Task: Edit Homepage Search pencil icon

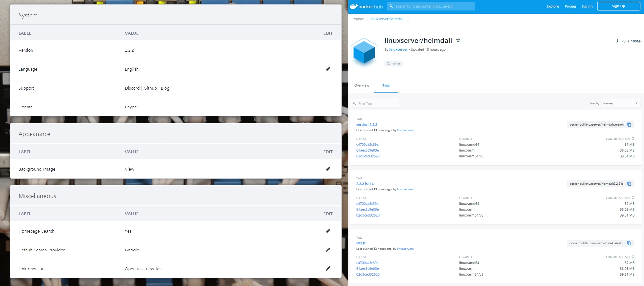Action: point(328,231)
